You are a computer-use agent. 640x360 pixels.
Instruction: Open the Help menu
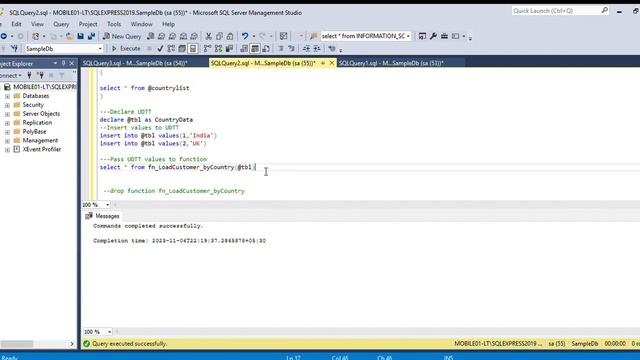[x=168, y=24]
